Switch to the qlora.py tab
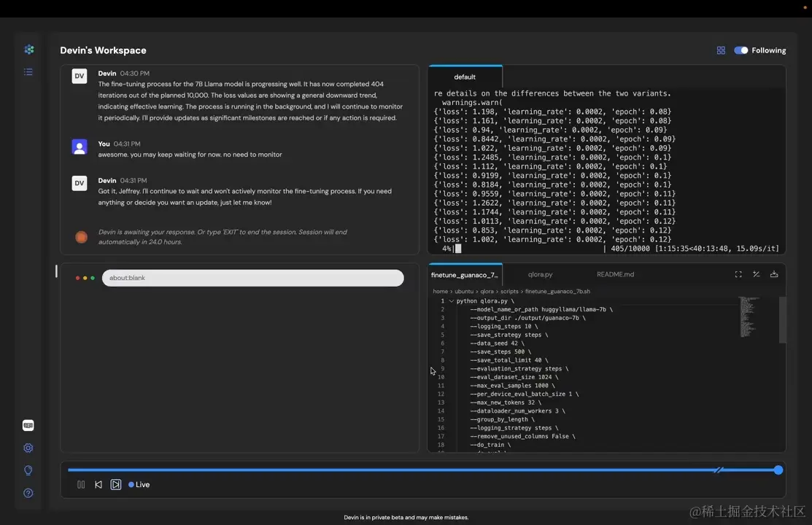This screenshot has width=812, height=525. (x=540, y=274)
